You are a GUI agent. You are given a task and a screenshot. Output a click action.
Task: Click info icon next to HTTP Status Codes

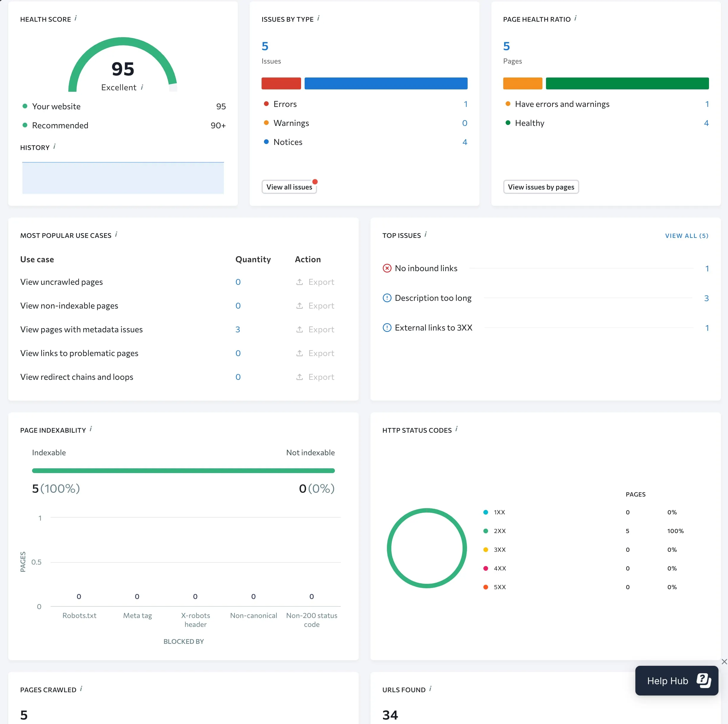(x=456, y=429)
